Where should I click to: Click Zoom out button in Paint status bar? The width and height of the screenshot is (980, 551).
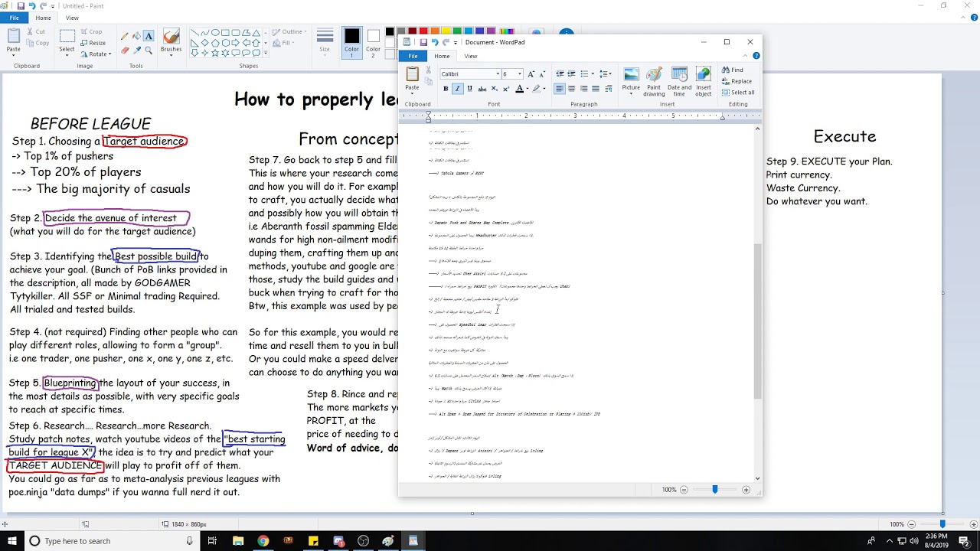coord(913,524)
